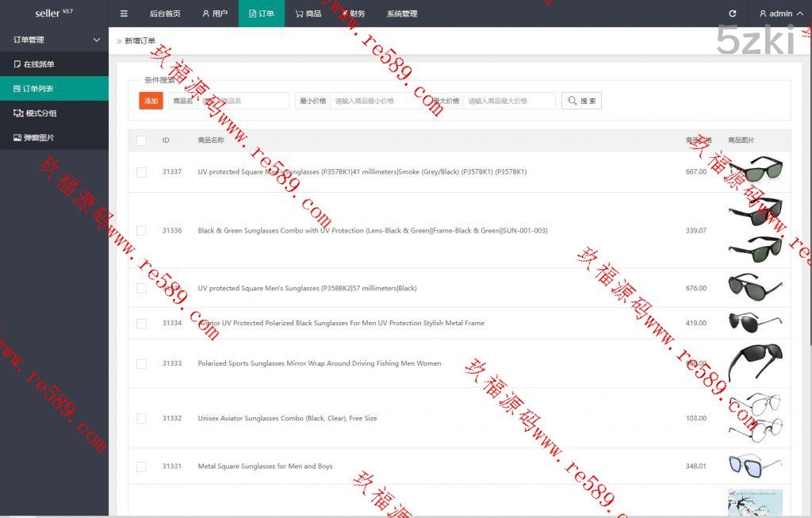Open 弹窗图片 in the sidebar
The height and width of the screenshot is (518, 812).
pos(39,138)
